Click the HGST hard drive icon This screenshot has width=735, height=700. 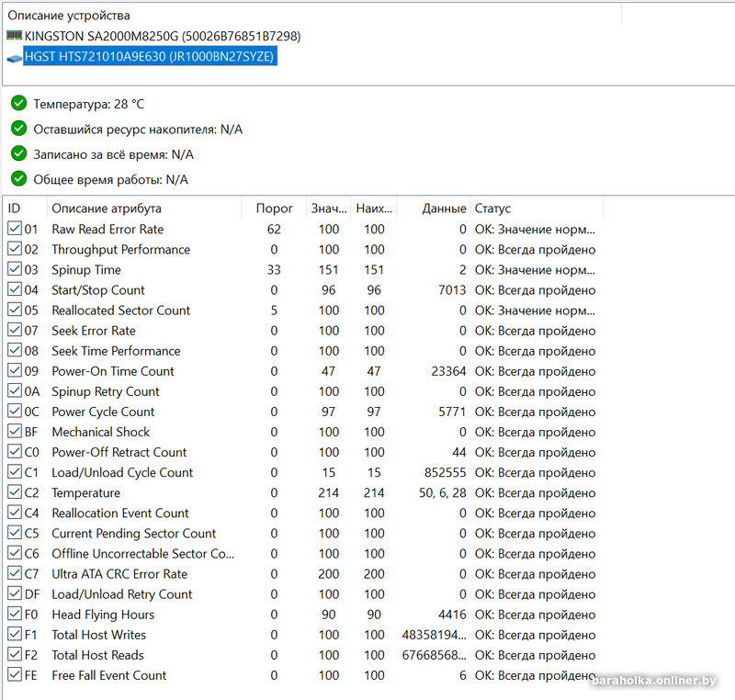tap(15, 58)
